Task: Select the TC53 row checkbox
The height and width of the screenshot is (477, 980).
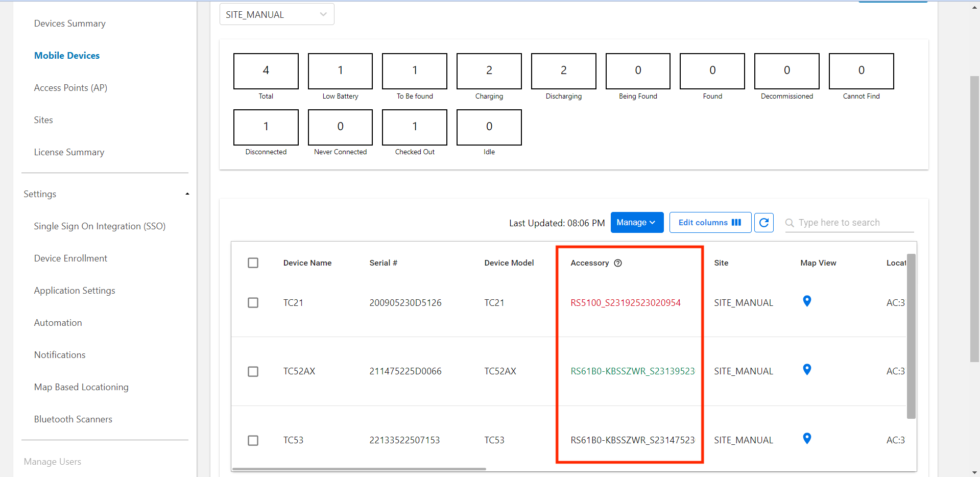Action: point(253,440)
